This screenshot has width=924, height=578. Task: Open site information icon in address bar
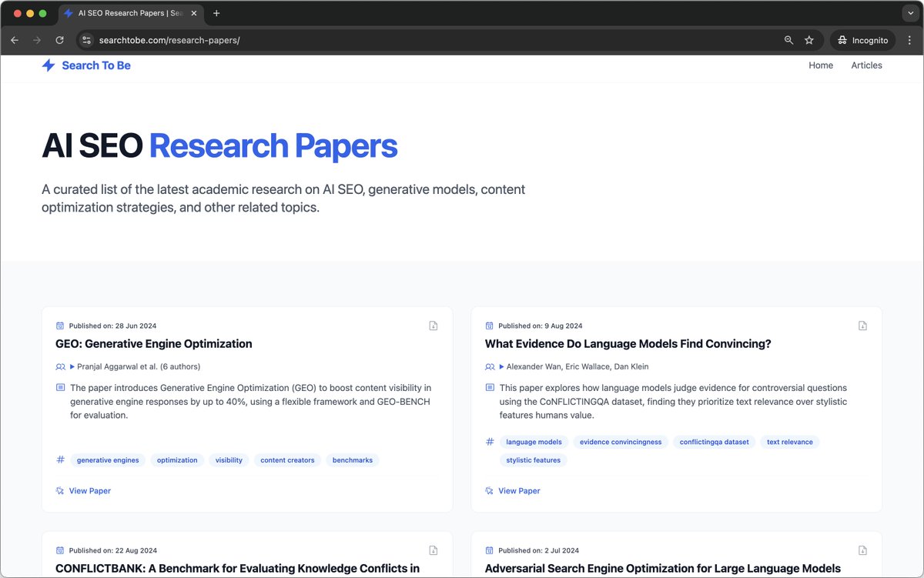pos(87,40)
